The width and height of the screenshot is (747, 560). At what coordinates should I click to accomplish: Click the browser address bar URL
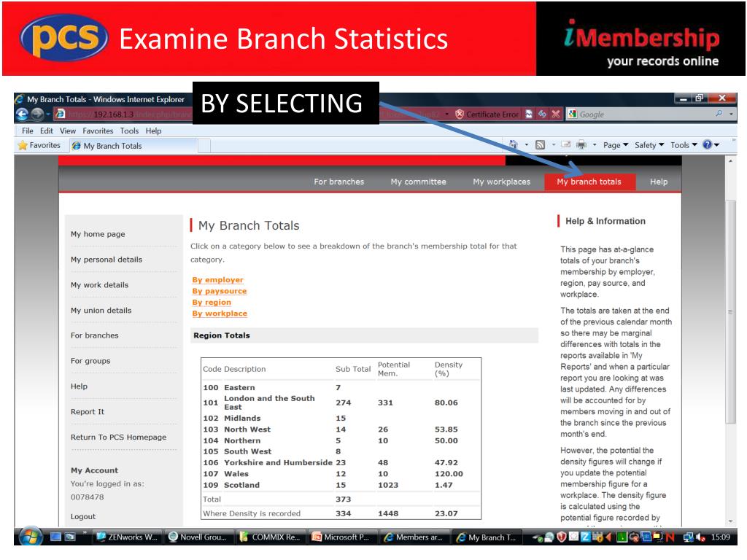point(252,114)
